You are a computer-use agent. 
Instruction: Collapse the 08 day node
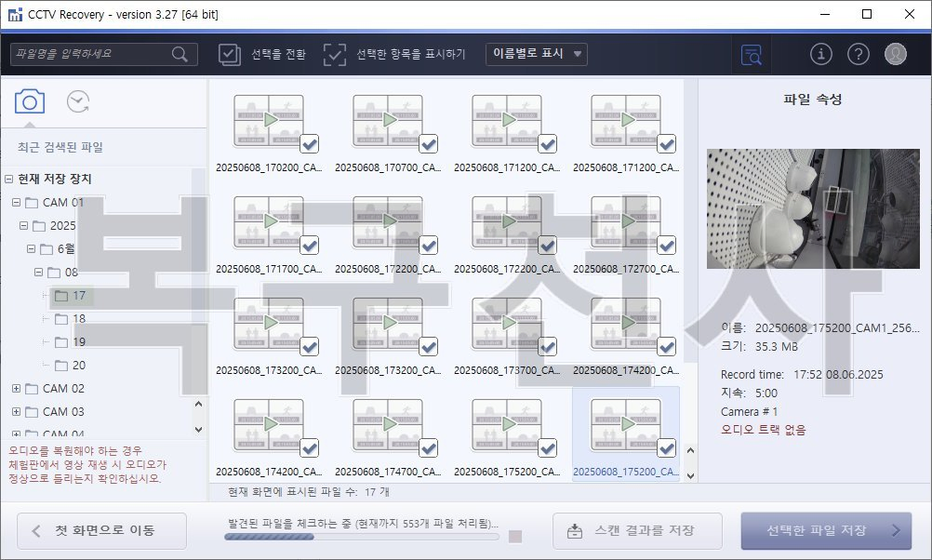pos(39,273)
